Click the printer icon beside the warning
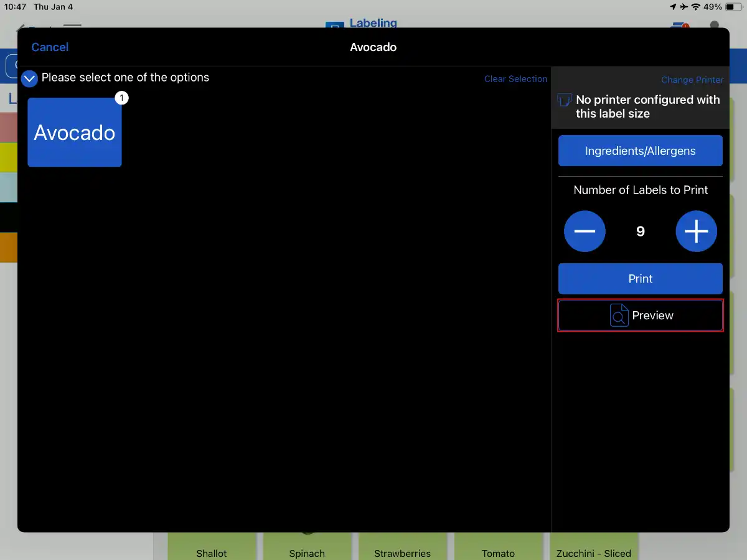Screen dimensions: 747x560 click(x=564, y=101)
